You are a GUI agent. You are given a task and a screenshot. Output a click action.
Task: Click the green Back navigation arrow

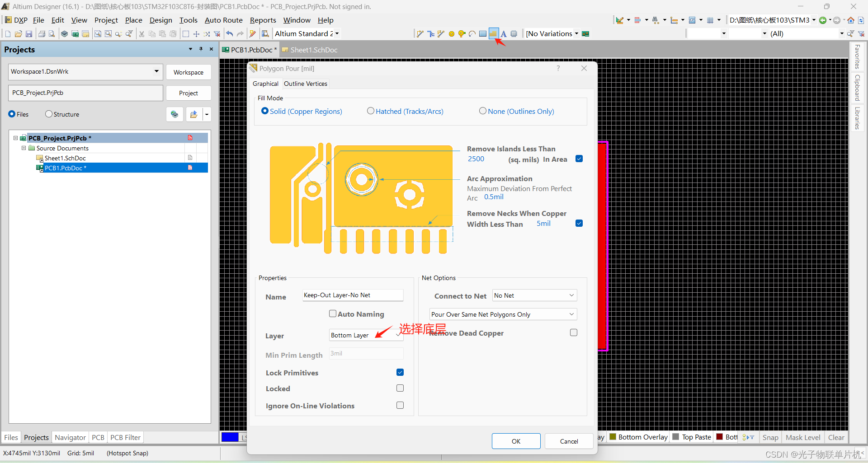823,20
